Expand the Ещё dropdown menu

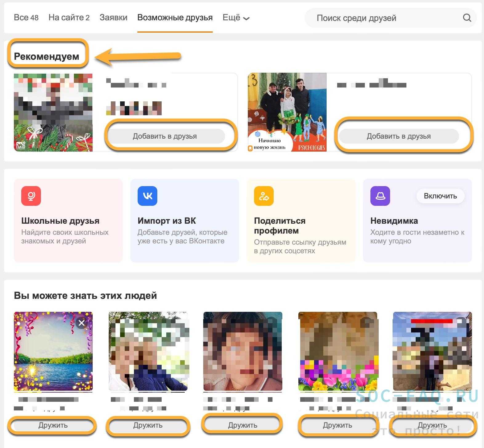tap(236, 18)
